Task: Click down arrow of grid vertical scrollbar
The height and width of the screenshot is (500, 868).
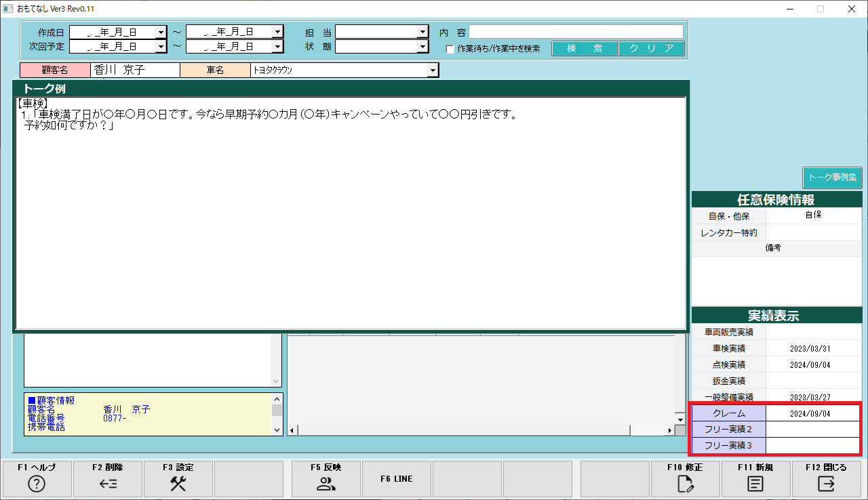Action: (x=680, y=419)
